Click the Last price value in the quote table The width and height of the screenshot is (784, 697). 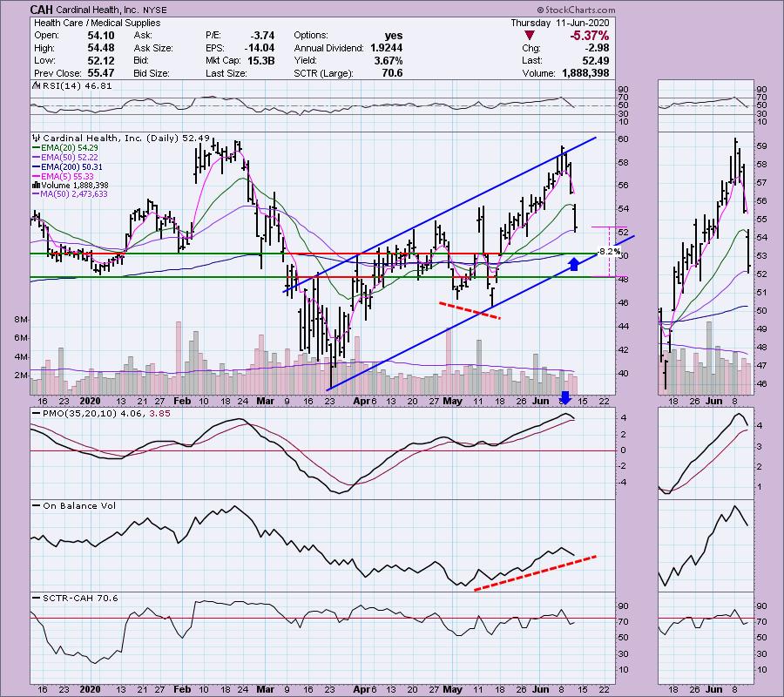[596, 60]
